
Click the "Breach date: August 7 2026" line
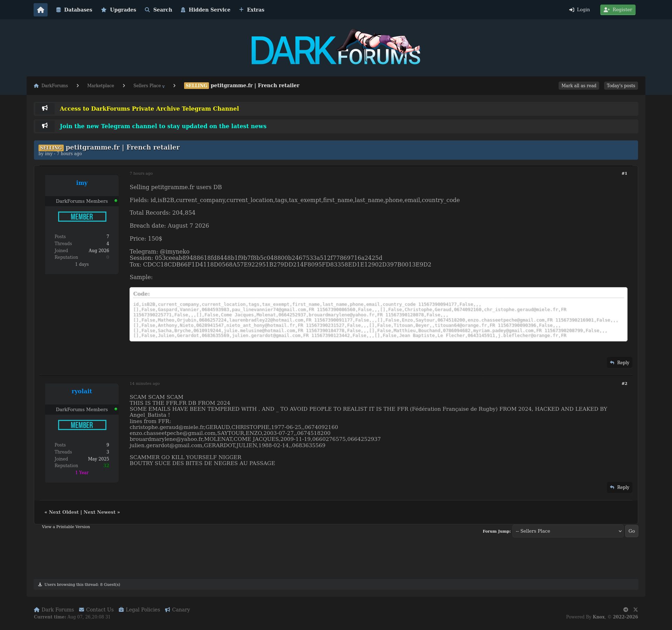169,226
